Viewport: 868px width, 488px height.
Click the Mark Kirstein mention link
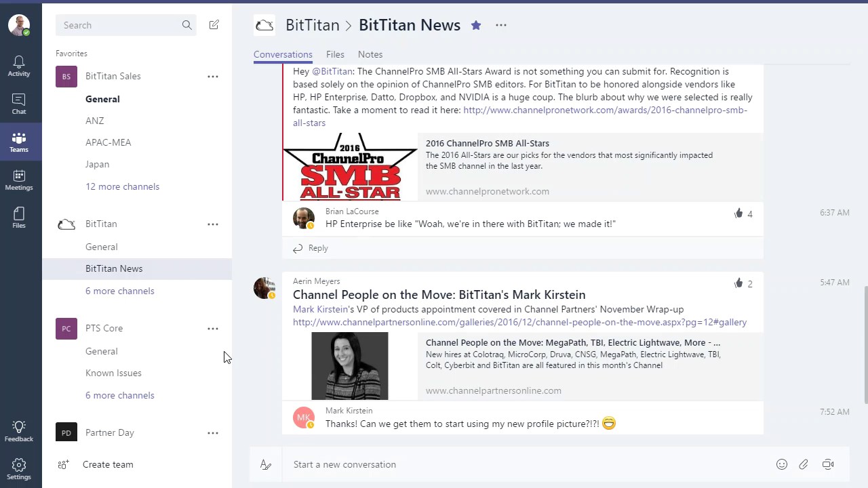click(320, 309)
